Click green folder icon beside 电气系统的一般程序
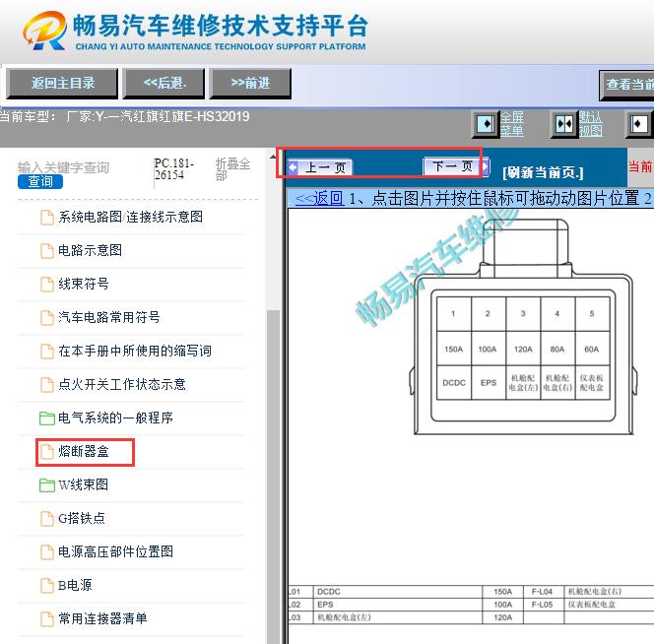The image size is (654, 644). click(x=46, y=418)
